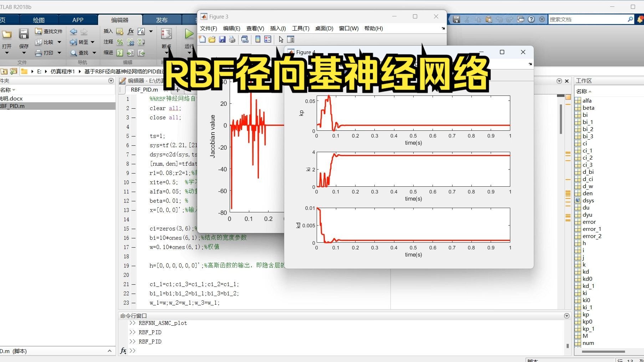Toggle Edit Plot arrow tool in Figure 3
644x362 pixels.
click(281, 39)
